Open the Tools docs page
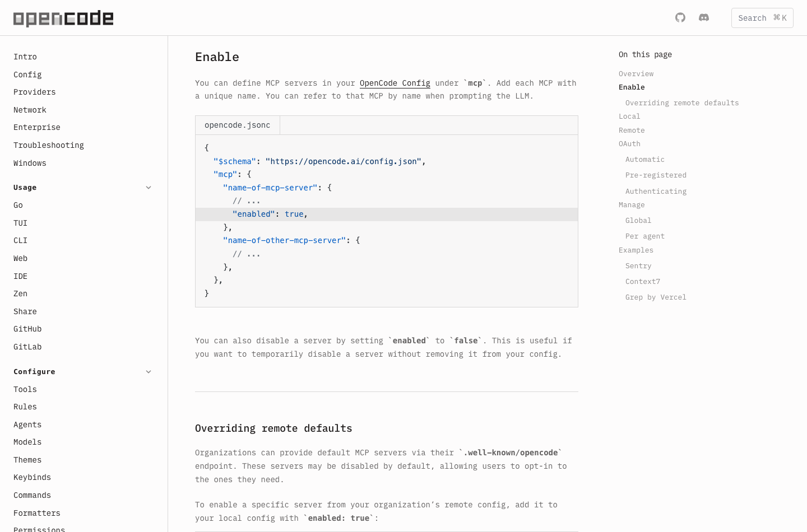 point(25,390)
